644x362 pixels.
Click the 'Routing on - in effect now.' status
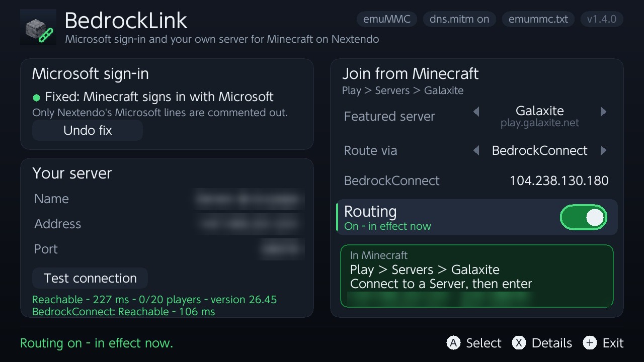97,343
